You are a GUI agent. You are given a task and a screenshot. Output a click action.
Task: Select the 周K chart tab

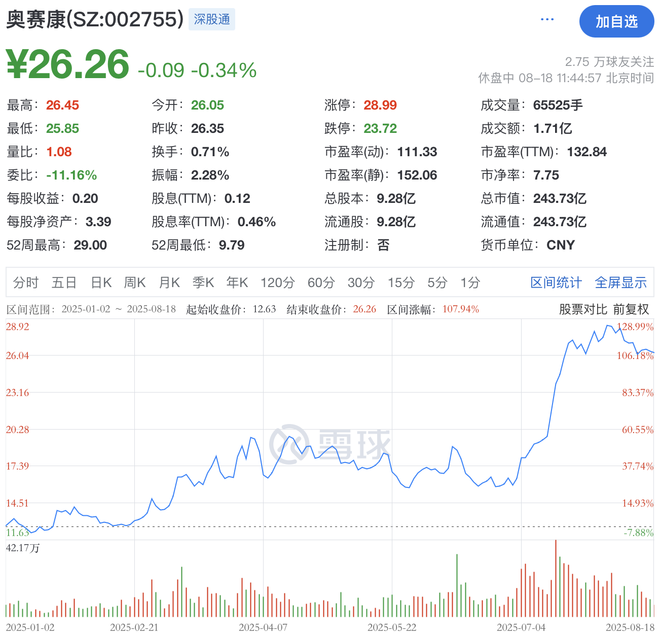[135, 282]
